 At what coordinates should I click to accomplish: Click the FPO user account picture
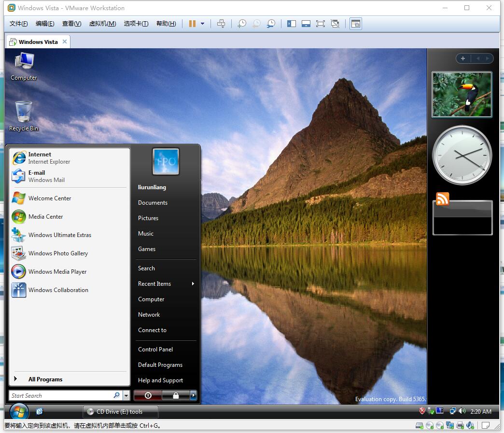click(166, 161)
